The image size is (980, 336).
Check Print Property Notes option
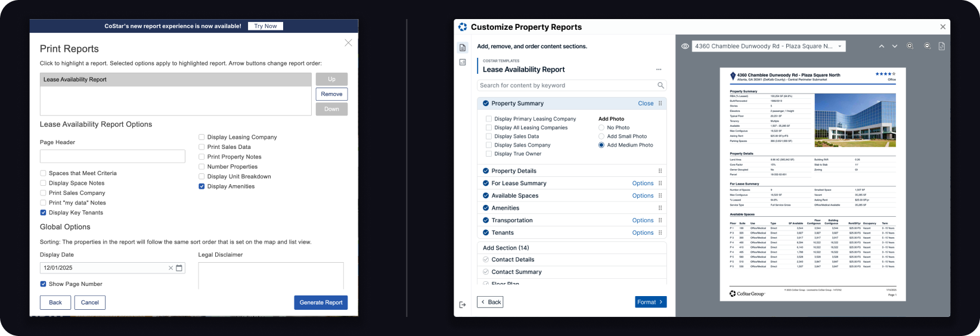pyautogui.click(x=201, y=157)
